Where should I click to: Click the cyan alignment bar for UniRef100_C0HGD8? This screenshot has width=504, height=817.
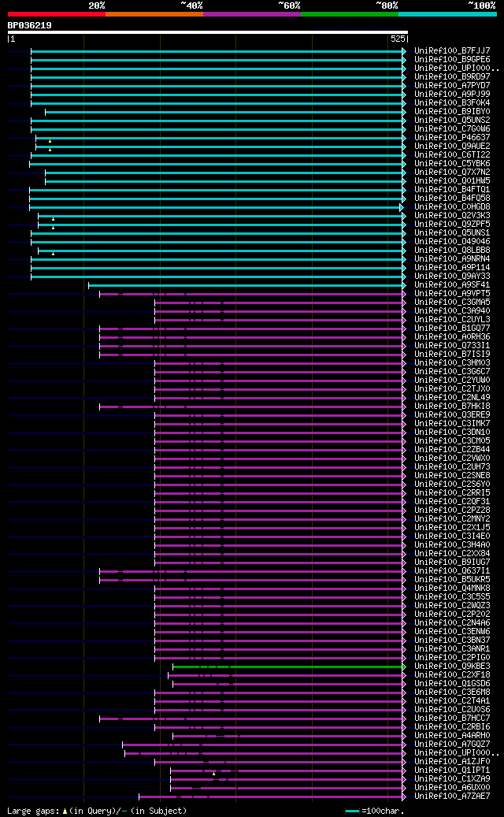pyautogui.click(x=216, y=207)
